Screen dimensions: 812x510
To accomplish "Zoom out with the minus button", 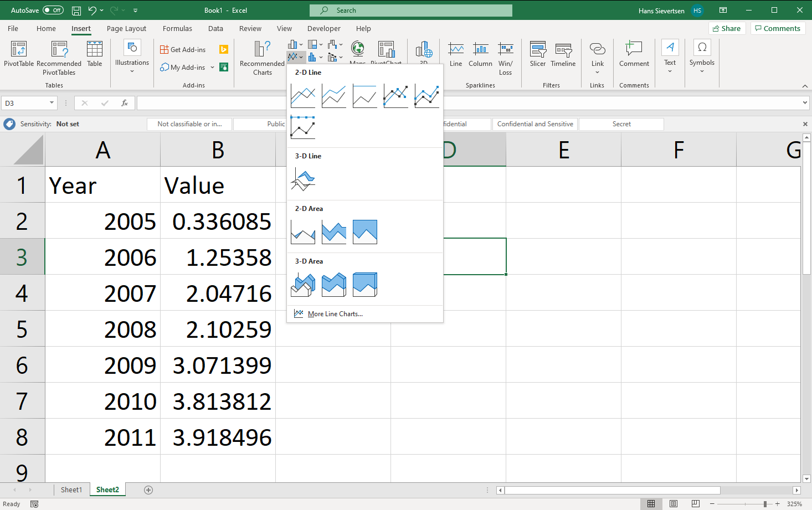I will pyautogui.click(x=712, y=504).
